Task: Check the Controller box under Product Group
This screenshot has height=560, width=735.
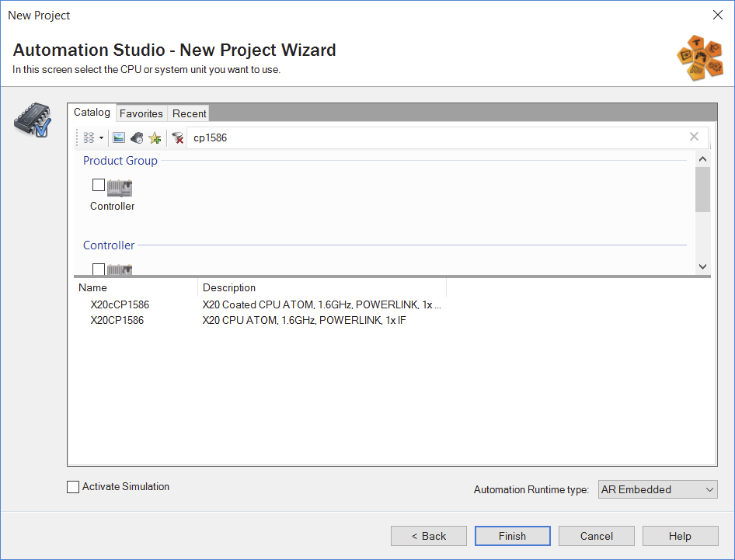Action: coord(99,185)
